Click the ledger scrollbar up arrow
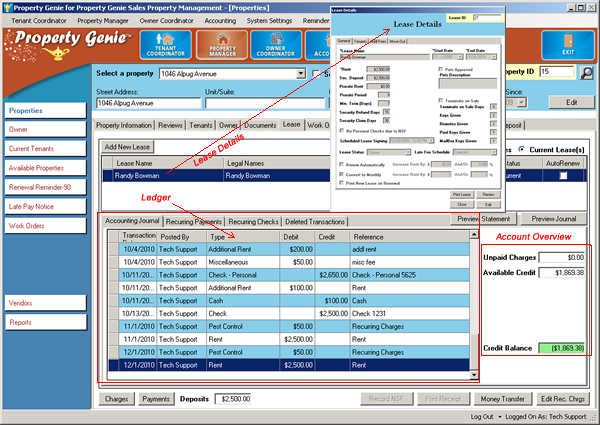This screenshot has height=425, width=600. coord(474,234)
